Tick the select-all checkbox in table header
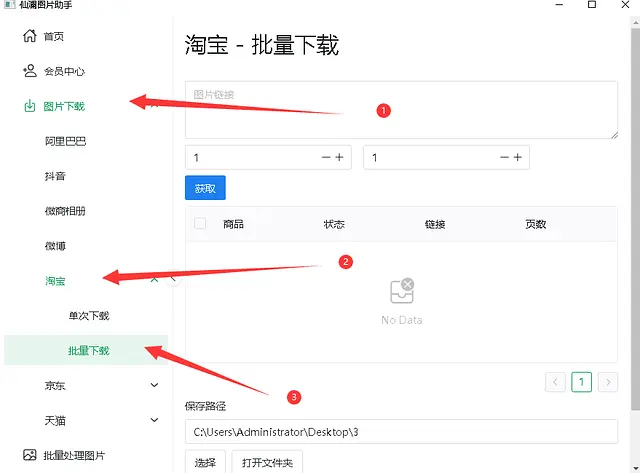 (200, 223)
